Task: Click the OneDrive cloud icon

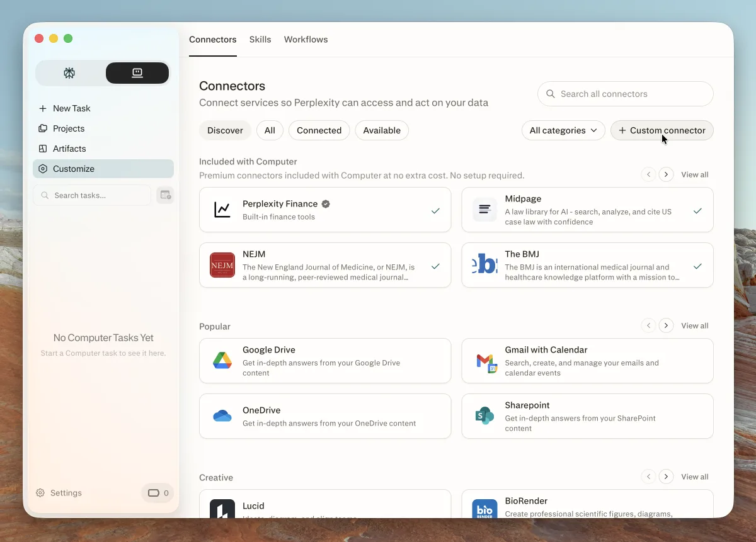Action: [222, 416]
